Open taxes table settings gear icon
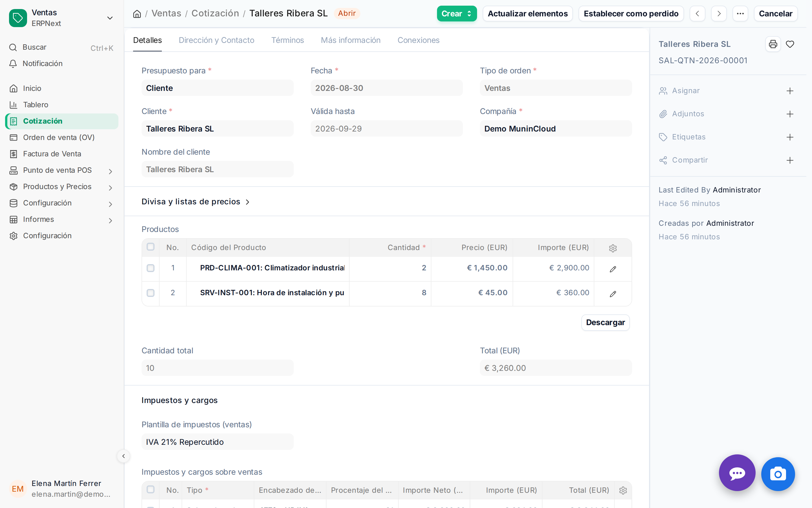 coord(623,490)
